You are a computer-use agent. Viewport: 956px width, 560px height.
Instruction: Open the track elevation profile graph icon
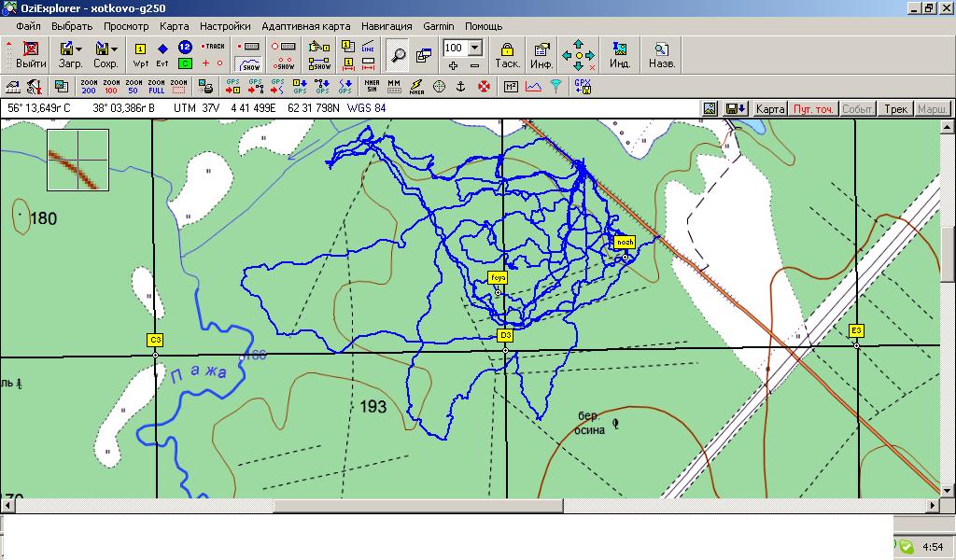coord(533,87)
